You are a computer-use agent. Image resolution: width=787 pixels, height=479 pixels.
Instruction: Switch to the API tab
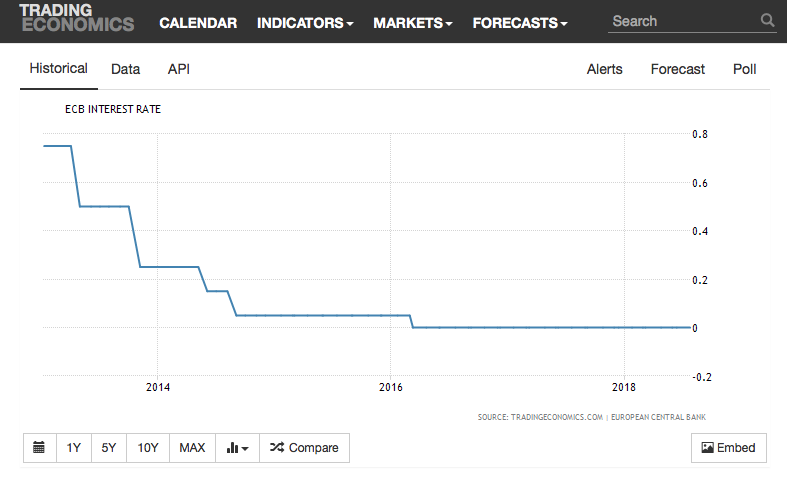(x=179, y=69)
